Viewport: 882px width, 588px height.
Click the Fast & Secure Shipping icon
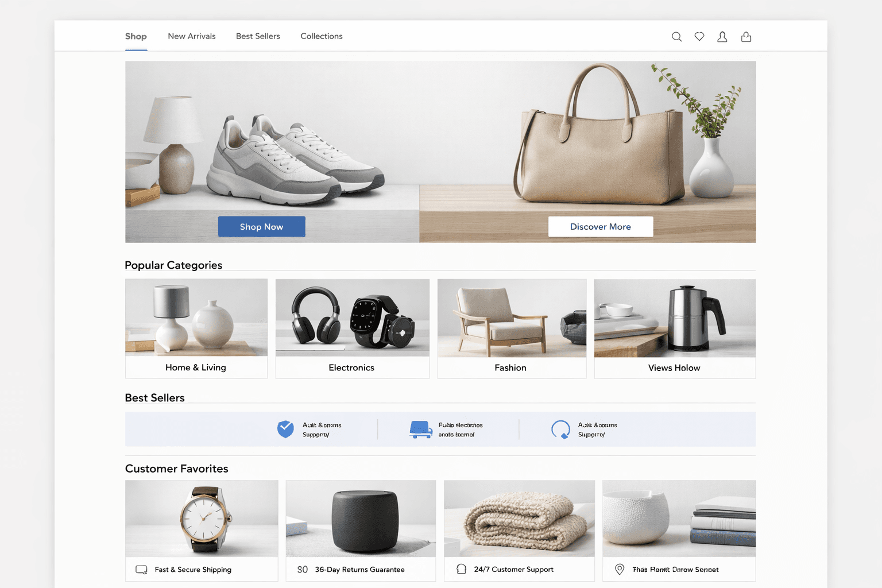tap(141, 570)
